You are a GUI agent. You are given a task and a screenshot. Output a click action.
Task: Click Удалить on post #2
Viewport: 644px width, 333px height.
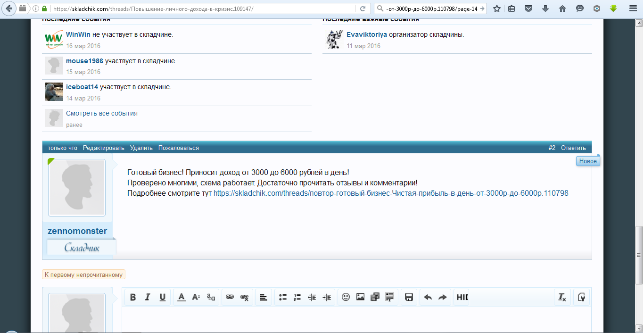click(x=141, y=148)
